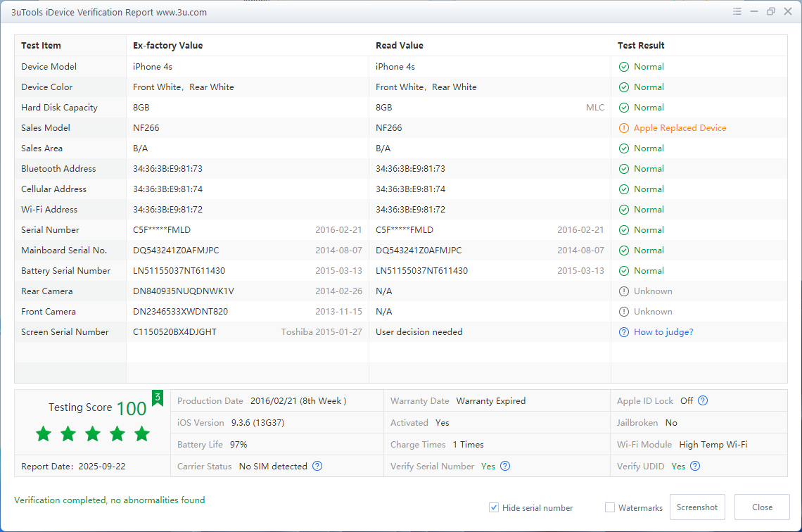Click the Apple Replaced Device result text
802x532 pixels.
(680, 128)
